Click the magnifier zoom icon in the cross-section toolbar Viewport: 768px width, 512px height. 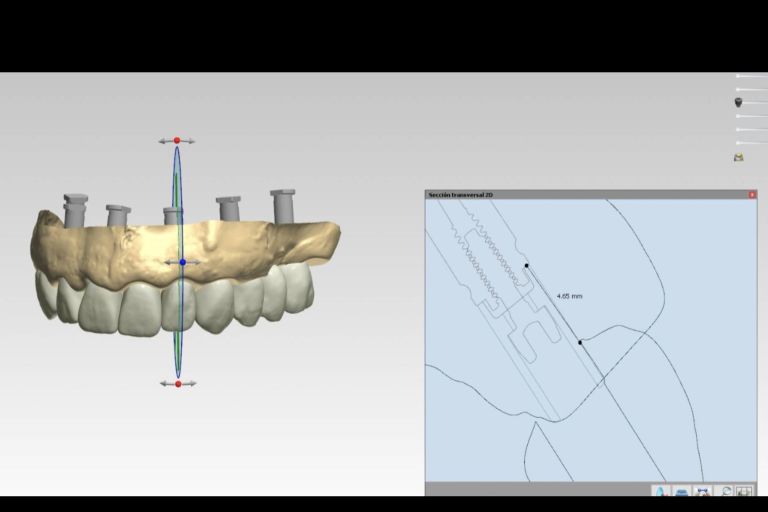click(x=725, y=491)
